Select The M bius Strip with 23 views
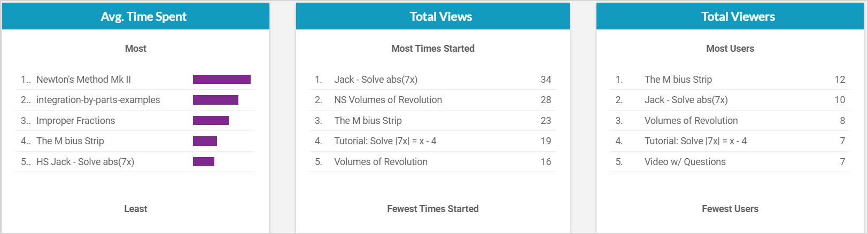The height and width of the screenshot is (234, 868). [x=368, y=121]
